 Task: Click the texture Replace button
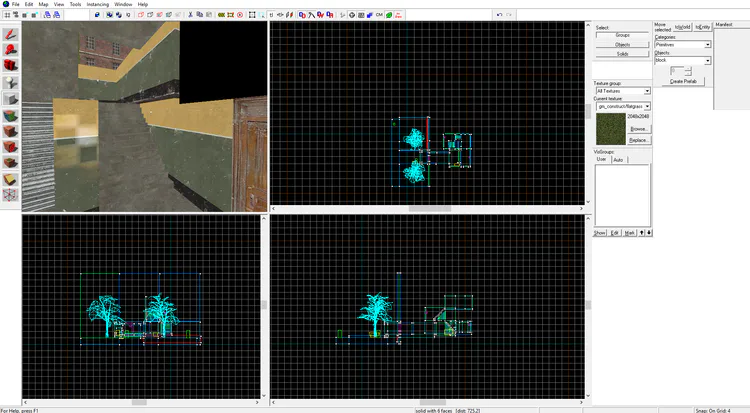pos(639,140)
